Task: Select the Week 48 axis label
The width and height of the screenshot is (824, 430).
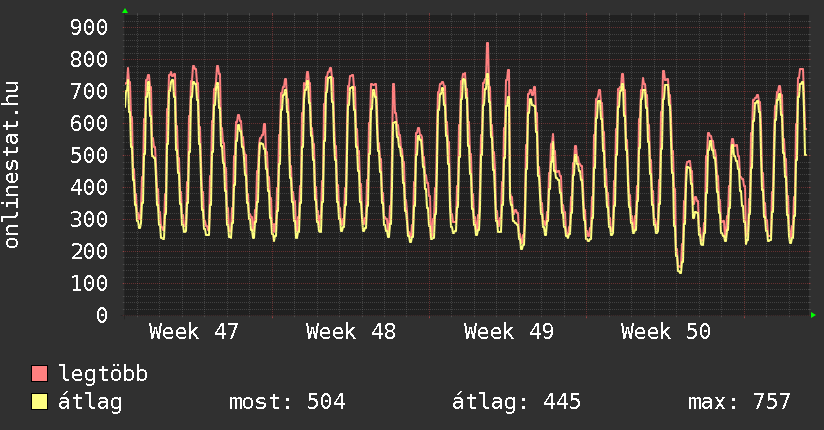Action: pyautogui.click(x=351, y=332)
